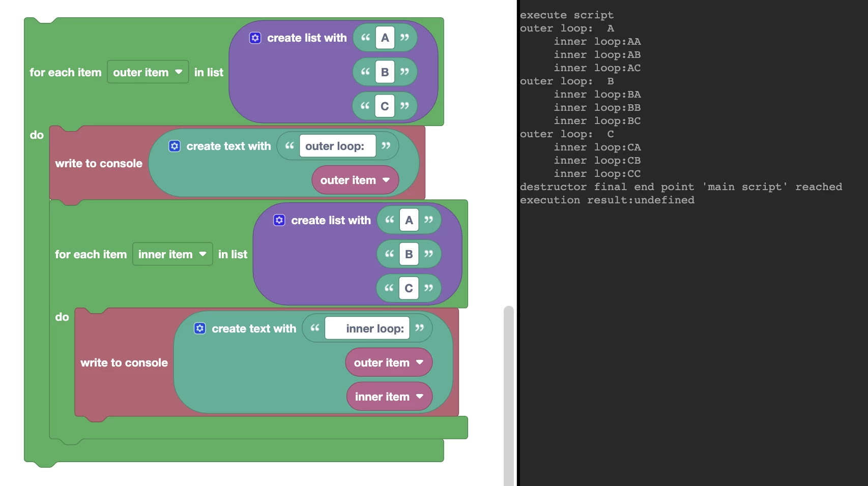This screenshot has width=868, height=486.
Task: Select the inner 'write to console' block
Action: (x=124, y=362)
